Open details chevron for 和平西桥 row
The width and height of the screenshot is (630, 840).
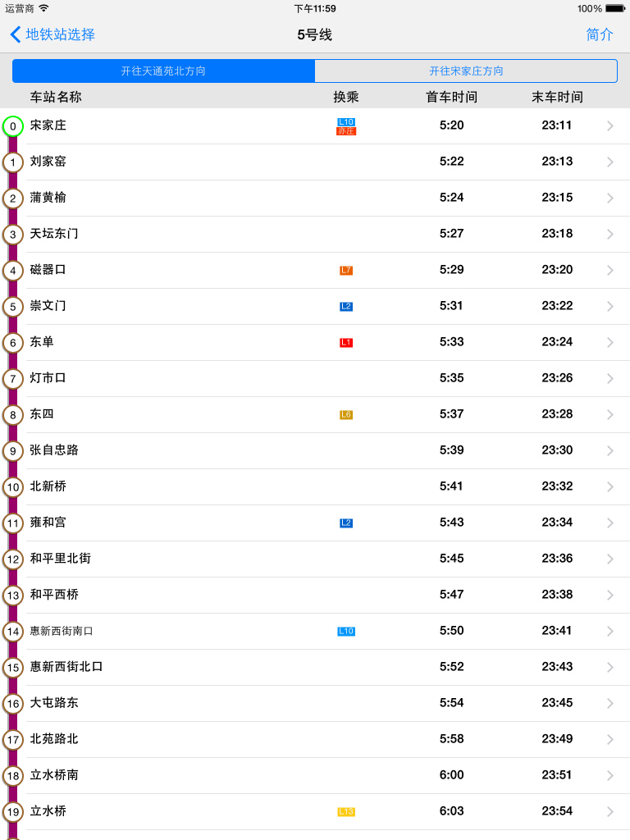point(609,596)
